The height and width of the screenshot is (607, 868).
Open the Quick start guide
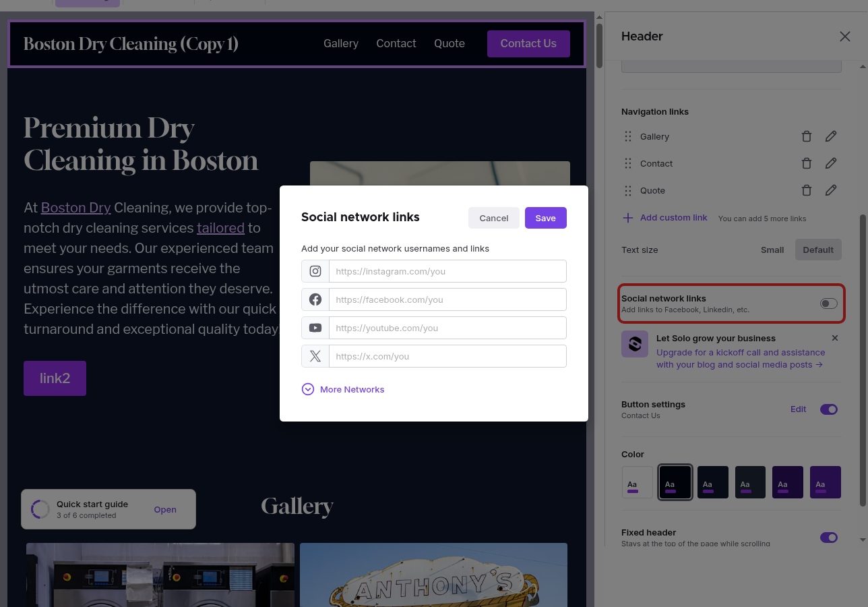pos(165,509)
